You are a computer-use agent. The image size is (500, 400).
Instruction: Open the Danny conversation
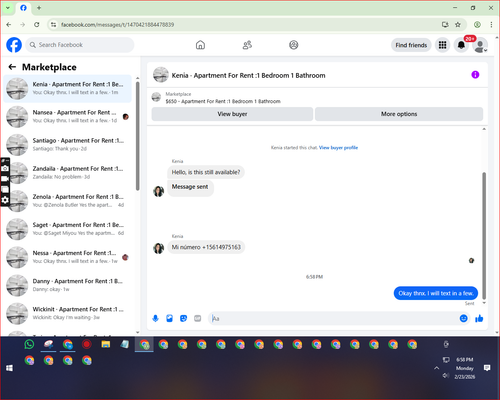tap(67, 285)
